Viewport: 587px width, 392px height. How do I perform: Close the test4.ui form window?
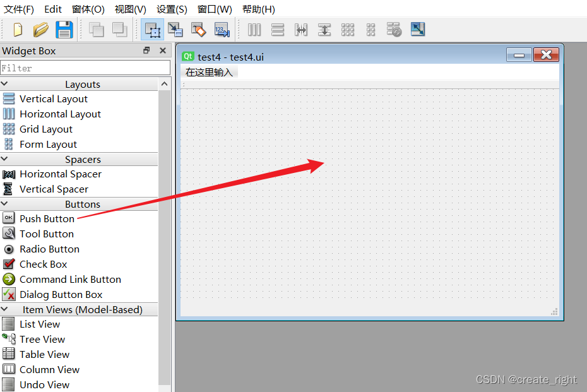[x=546, y=55]
